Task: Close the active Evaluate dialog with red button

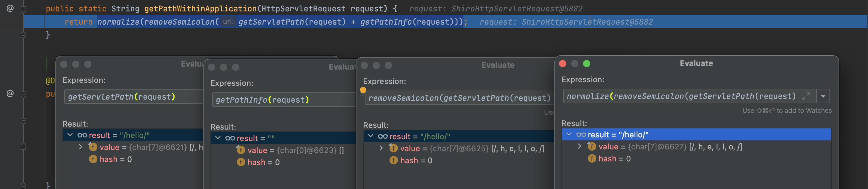Action: (563, 64)
